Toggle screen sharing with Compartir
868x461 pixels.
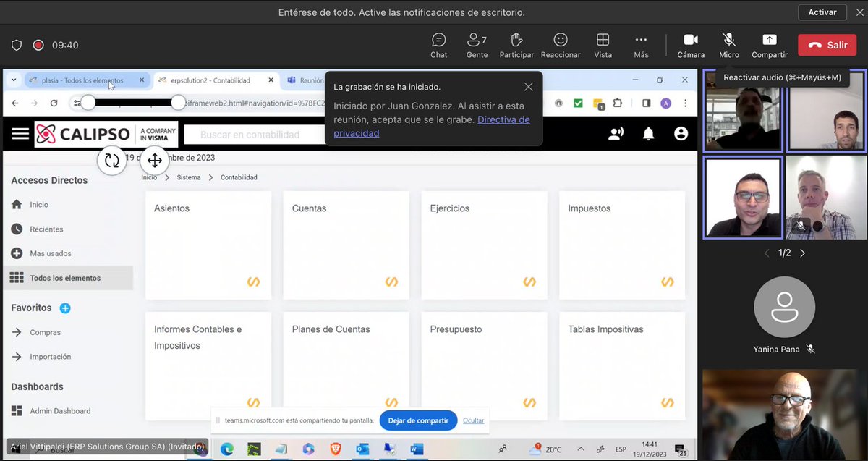[768, 45]
